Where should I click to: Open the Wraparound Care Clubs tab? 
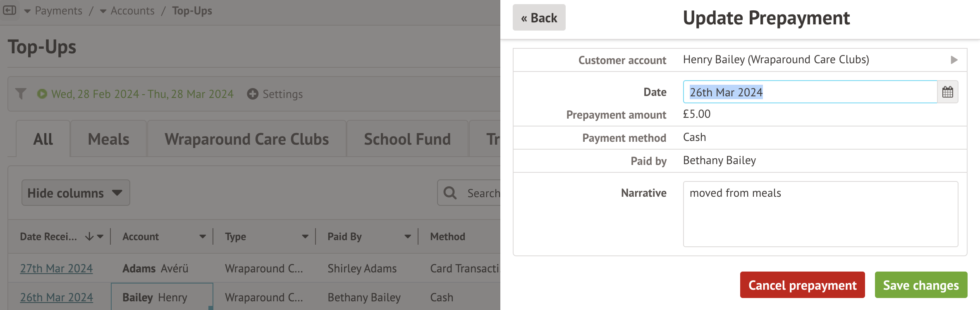coord(246,139)
